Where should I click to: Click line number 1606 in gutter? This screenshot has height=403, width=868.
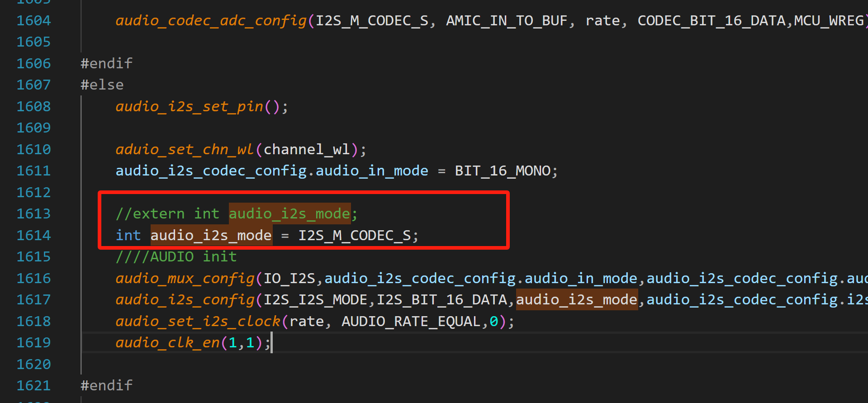point(34,64)
